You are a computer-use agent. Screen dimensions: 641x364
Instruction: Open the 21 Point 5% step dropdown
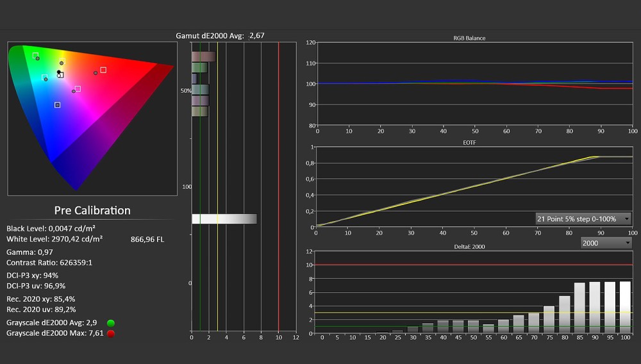583,219
